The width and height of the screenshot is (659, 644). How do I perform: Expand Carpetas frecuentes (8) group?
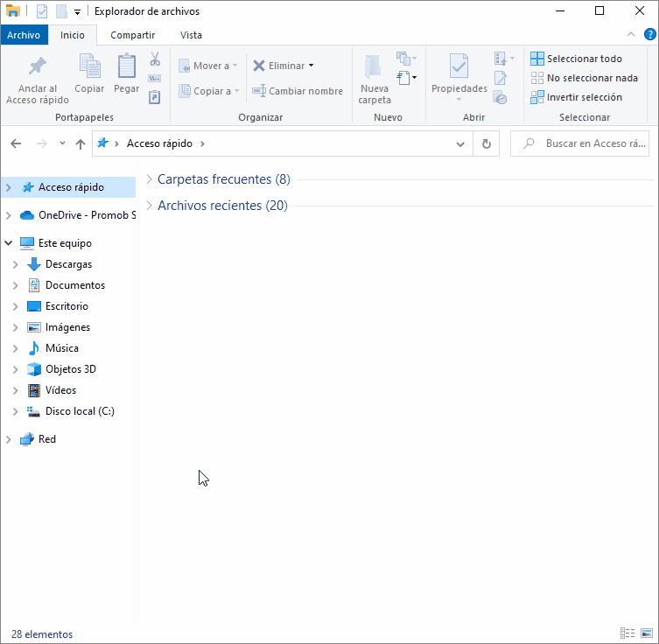(149, 179)
